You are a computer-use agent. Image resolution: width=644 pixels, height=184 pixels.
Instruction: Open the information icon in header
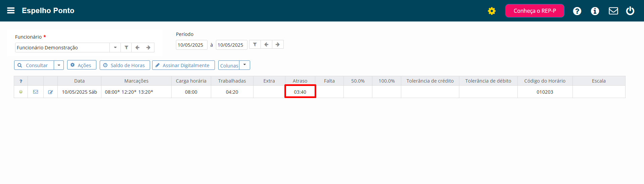(595, 11)
